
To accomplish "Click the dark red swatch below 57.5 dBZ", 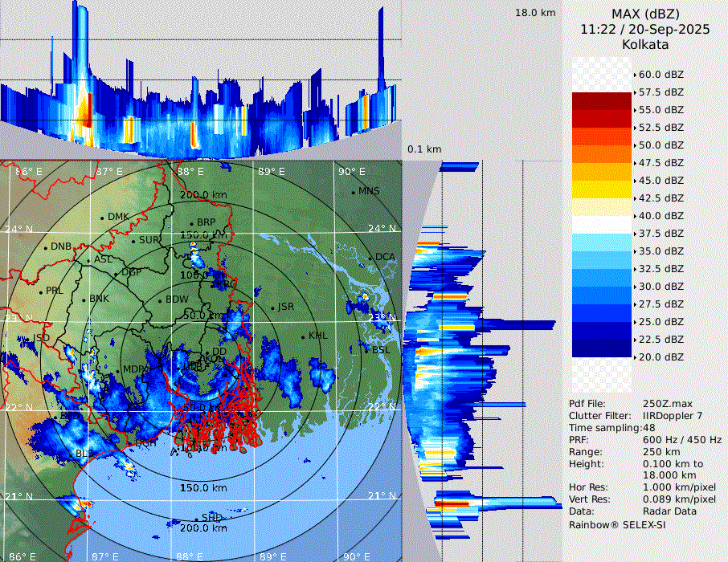I will [x=601, y=101].
